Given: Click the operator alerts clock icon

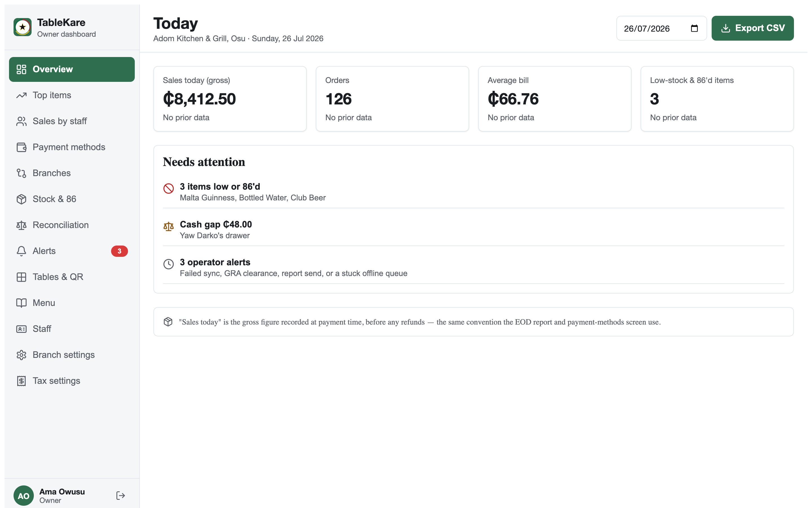Looking at the screenshot, I should pos(168,264).
